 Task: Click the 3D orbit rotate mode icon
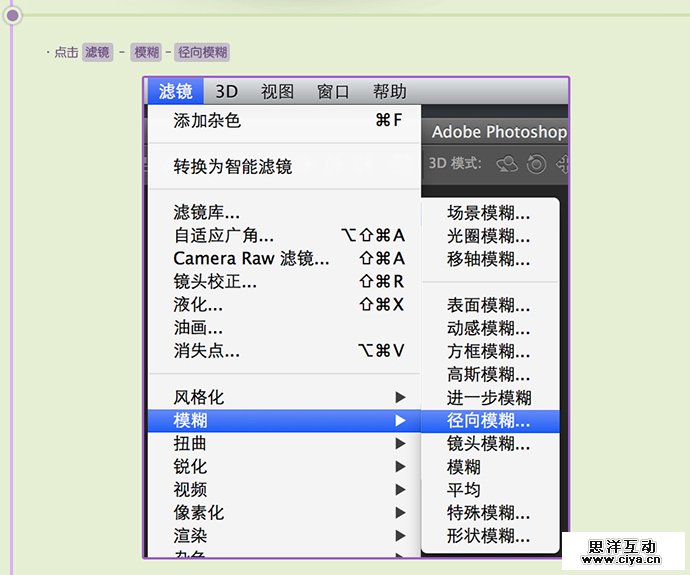pos(507,163)
